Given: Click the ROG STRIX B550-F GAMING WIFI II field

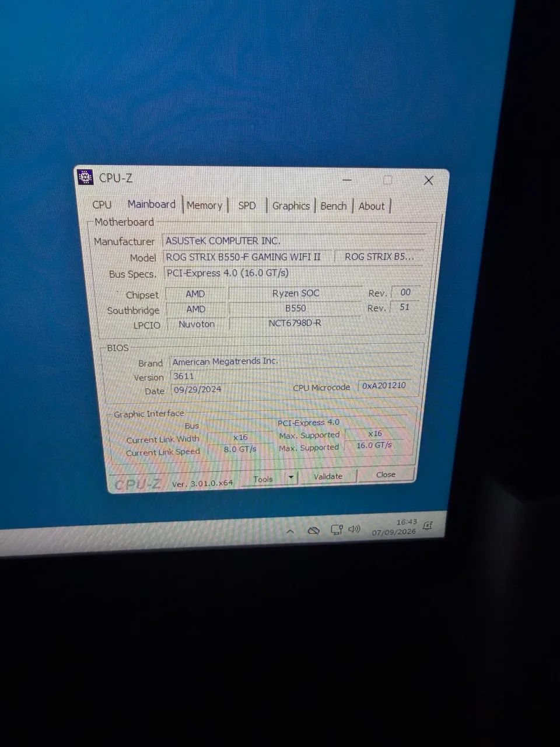Looking at the screenshot, I should [x=247, y=257].
